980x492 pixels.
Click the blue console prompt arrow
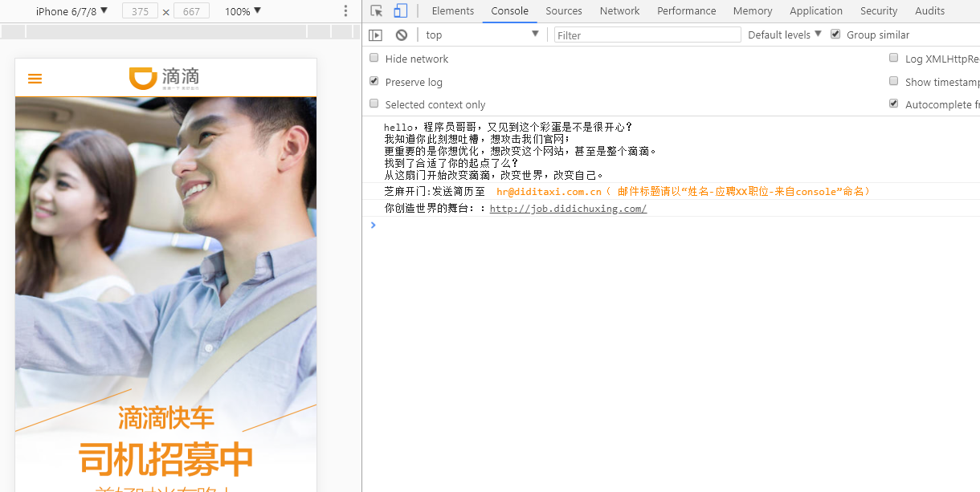(372, 225)
